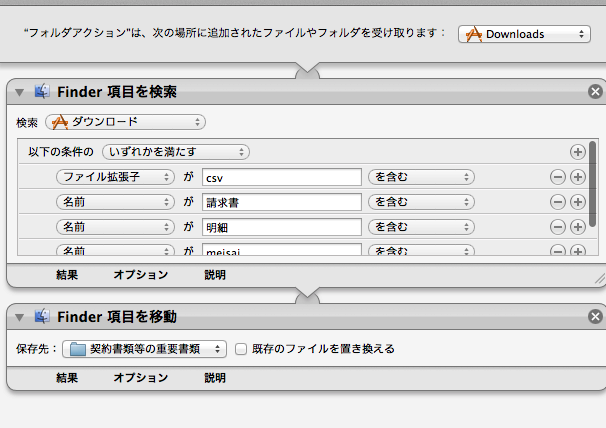Open 結果 tab in the search action
The width and height of the screenshot is (606, 428).
[68, 274]
